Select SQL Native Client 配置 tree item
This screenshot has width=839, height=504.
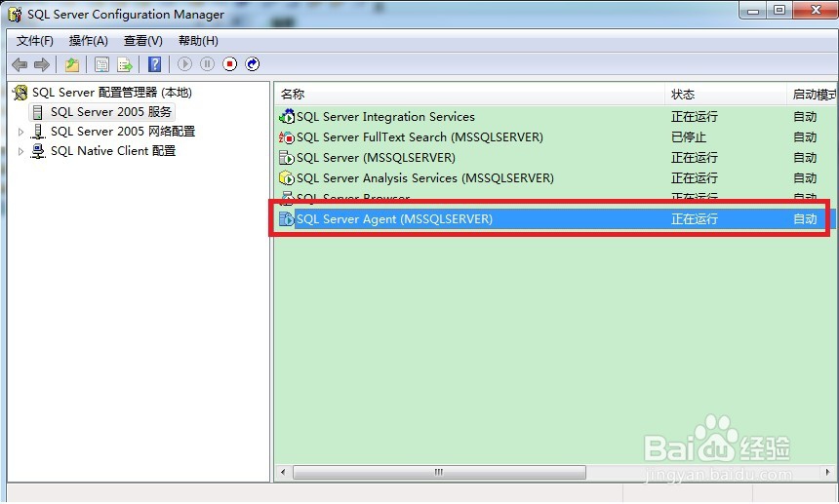(113, 151)
